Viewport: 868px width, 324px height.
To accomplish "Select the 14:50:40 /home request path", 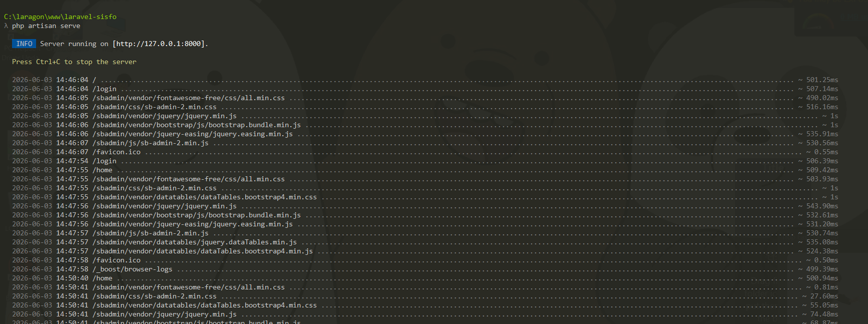I will 103,278.
